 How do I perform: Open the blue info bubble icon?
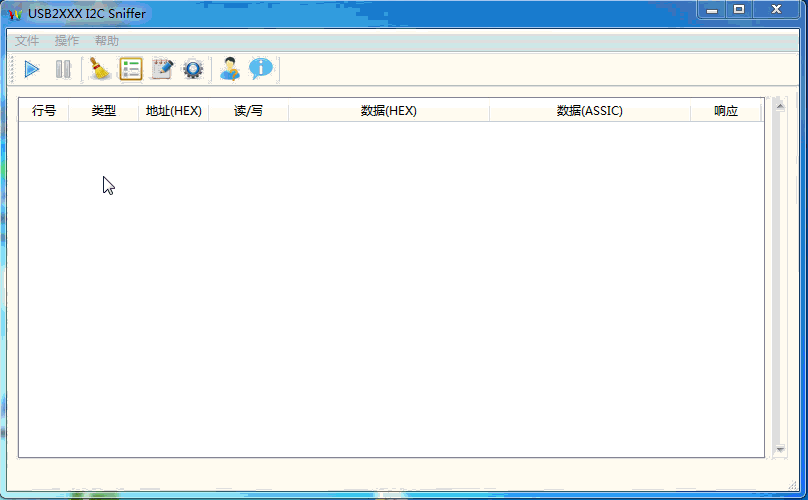tap(261, 69)
